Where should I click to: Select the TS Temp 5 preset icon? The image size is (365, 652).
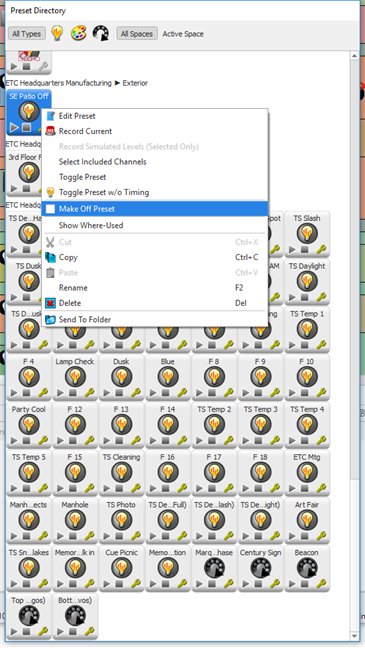[x=29, y=472]
